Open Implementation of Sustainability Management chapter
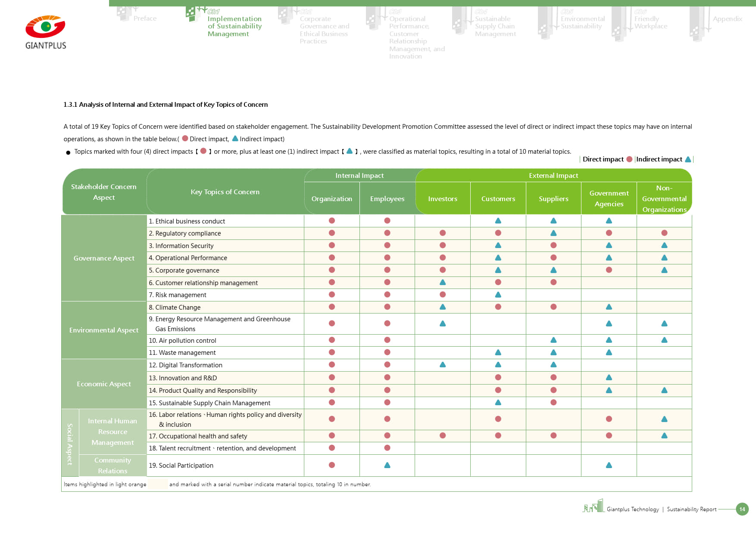Image resolution: width=756 pixels, height=534 pixels. 234,26
